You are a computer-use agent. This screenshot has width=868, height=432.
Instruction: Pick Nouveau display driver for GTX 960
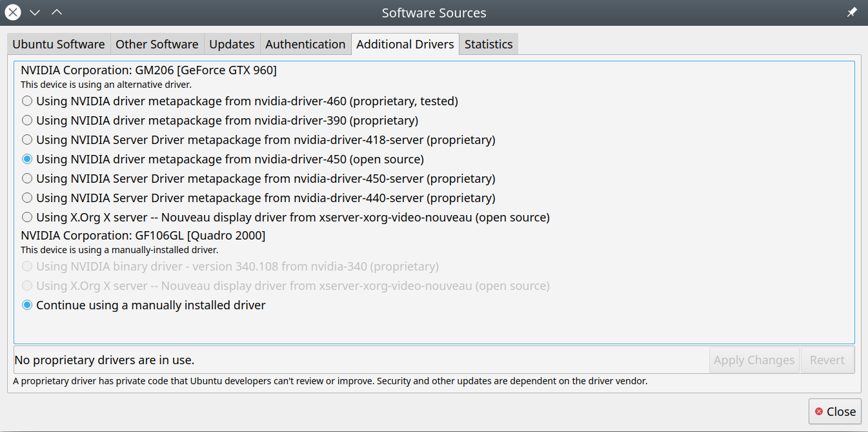pyautogui.click(x=27, y=217)
